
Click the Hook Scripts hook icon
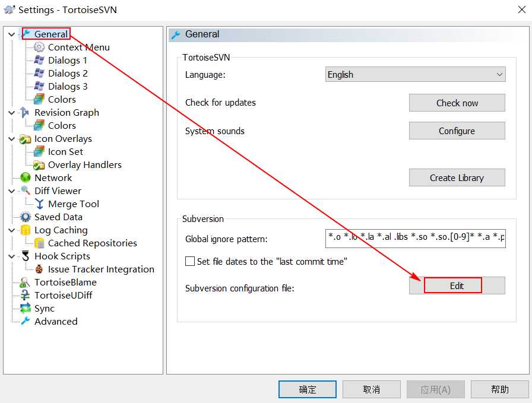point(26,256)
